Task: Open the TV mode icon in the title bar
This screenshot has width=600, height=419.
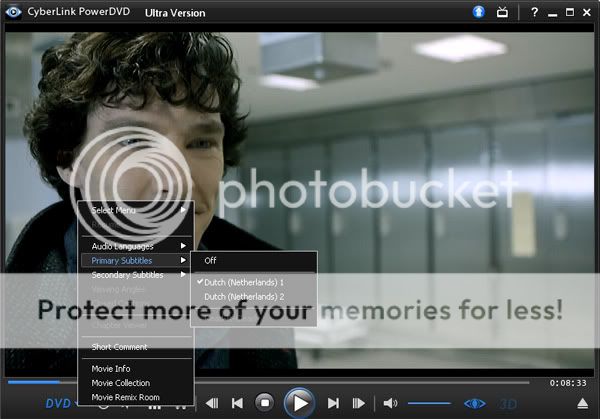Action: (502, 12)
